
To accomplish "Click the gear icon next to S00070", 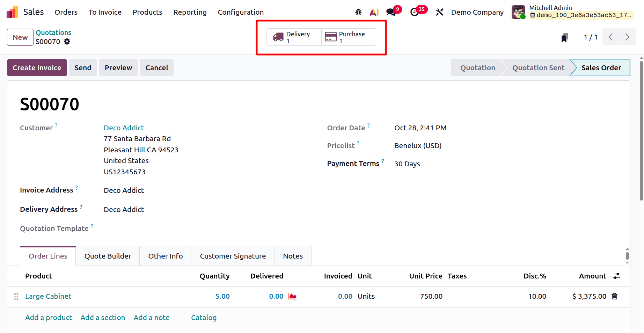I will pos(67,42).
